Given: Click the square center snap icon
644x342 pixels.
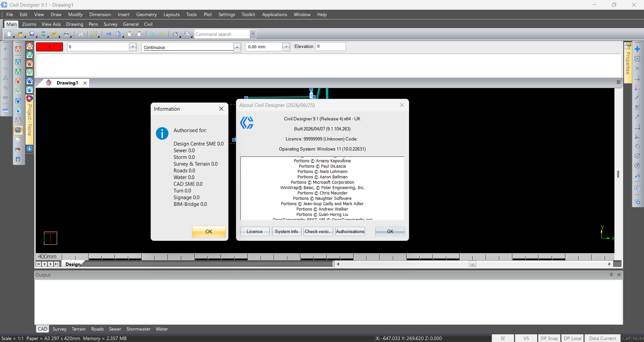Looking at the screenshot, I should click(637, 59).
